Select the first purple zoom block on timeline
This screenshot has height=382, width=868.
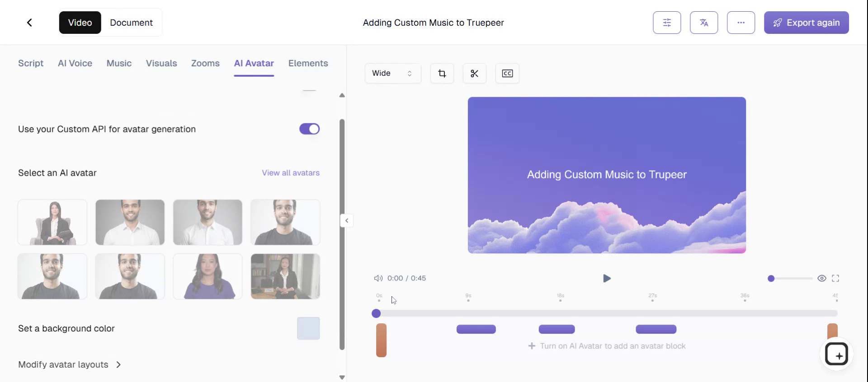[x=476, y=329]
